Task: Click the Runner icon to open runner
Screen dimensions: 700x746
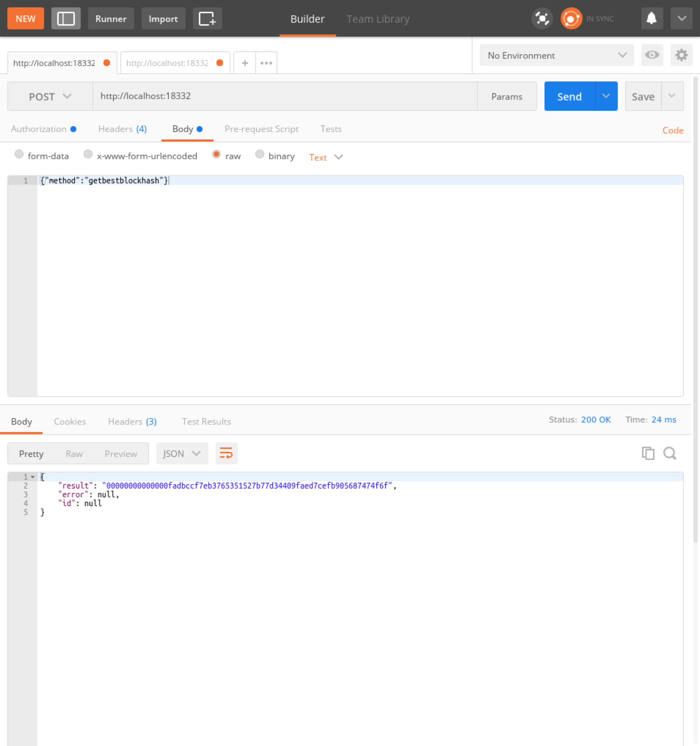Action: tap(111, 18)
